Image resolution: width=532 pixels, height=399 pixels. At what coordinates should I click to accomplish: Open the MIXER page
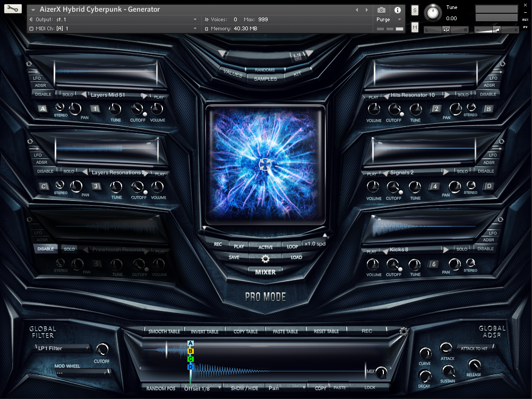[x=265, y=272]
